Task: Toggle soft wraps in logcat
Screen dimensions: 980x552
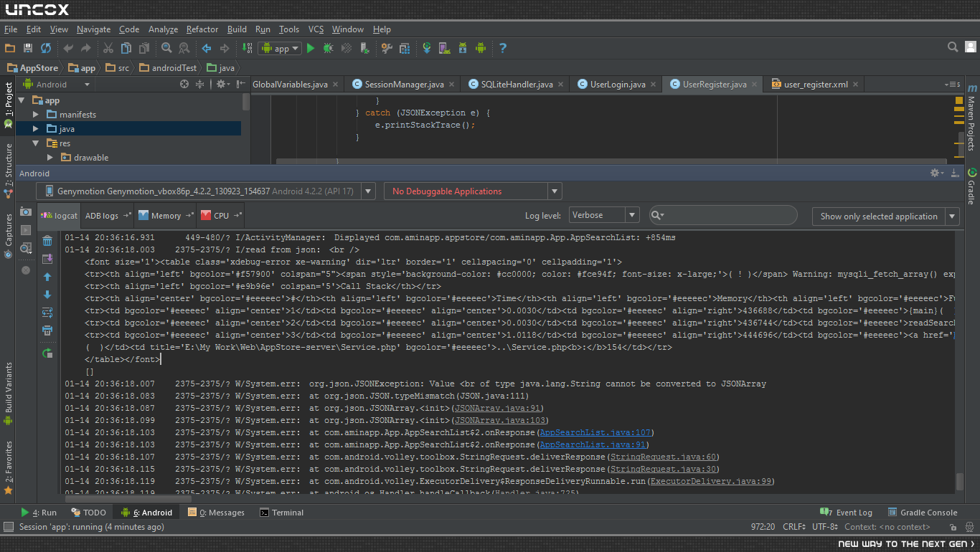Action: tap(47, 313)
